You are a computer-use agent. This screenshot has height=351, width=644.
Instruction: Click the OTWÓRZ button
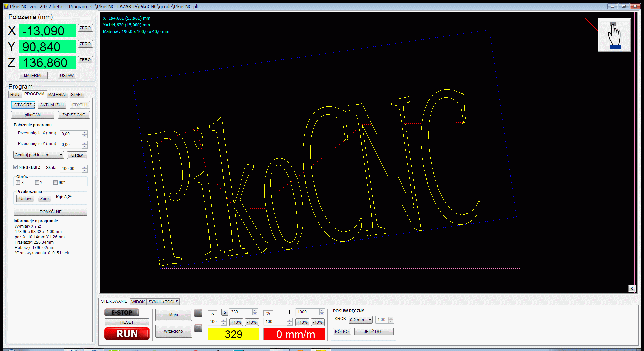click(23, 105)
